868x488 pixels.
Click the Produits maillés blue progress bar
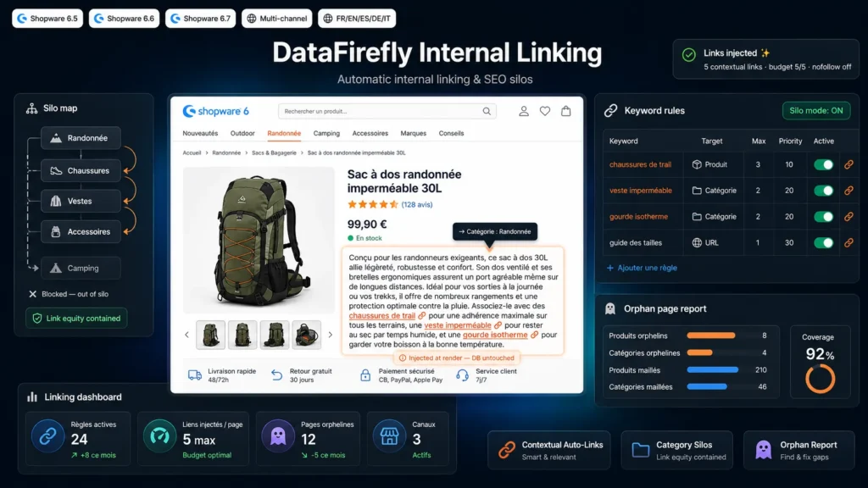point(712,369)
